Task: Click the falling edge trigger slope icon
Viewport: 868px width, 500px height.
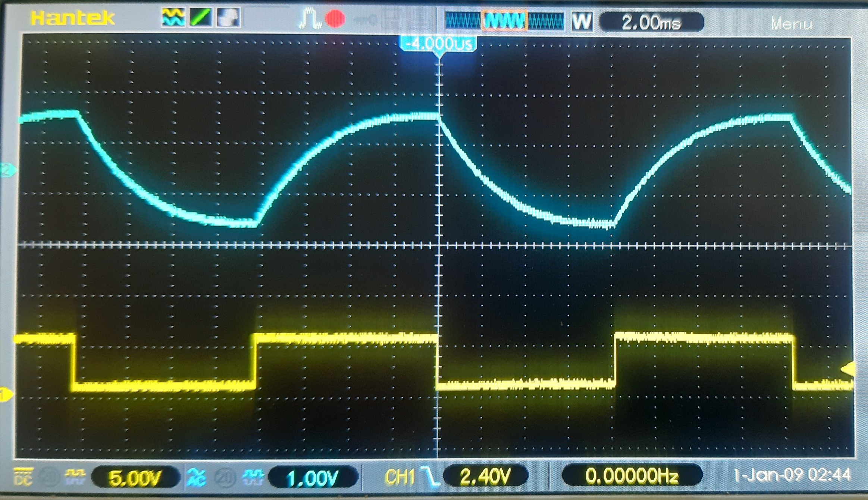Action: [x=430, y=476]
